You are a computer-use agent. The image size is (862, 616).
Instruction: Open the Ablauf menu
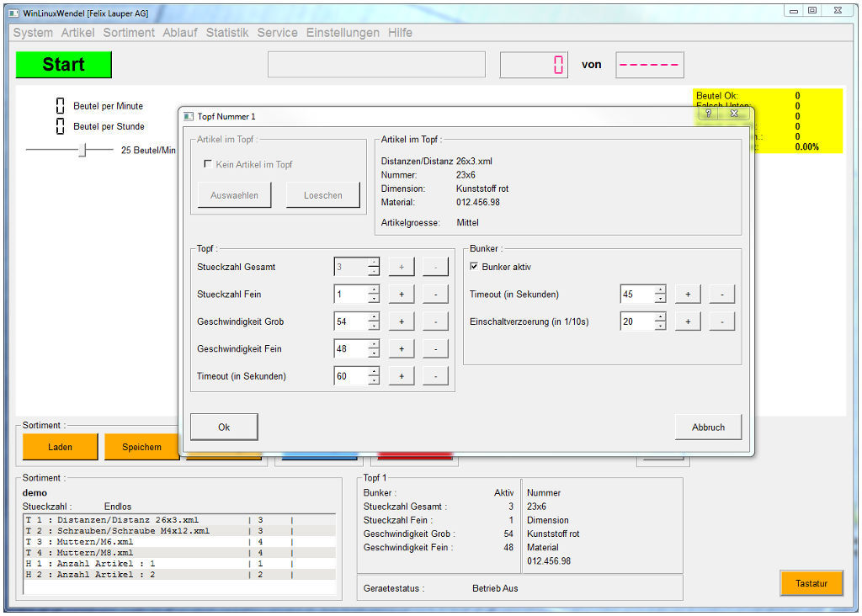(180, 33)
